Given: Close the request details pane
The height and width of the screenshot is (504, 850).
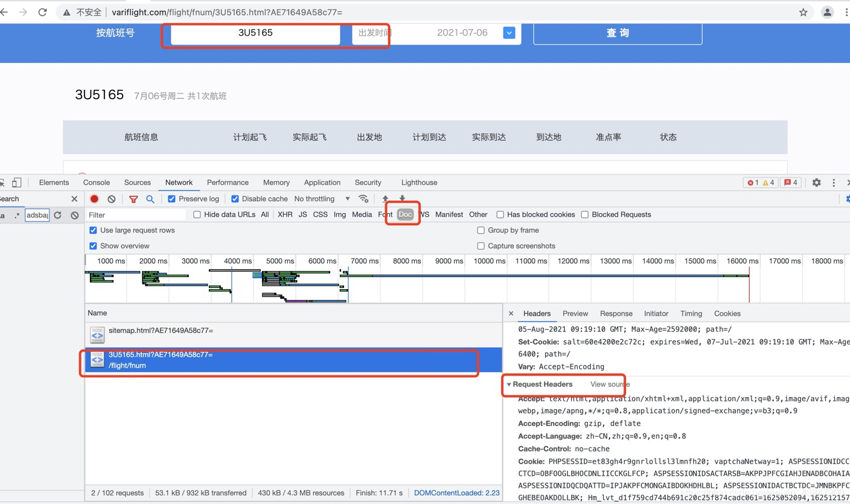Looking at the screenshot, I should pos(511,313).
